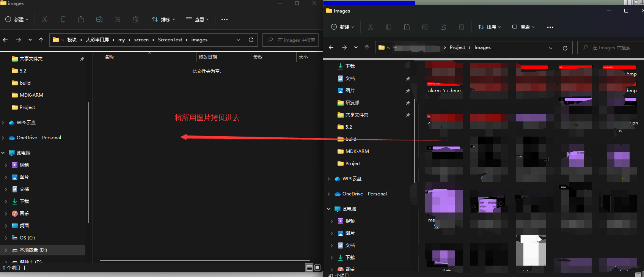
Task: Click the search box in the images window
Action: pyautogui.click(x=291, y=40)
